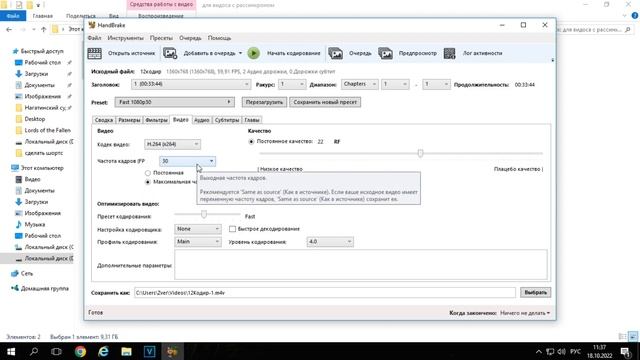The image size is (640, 360).
Task: Select the Постоянное качество radio button
Action: [251, 142]
